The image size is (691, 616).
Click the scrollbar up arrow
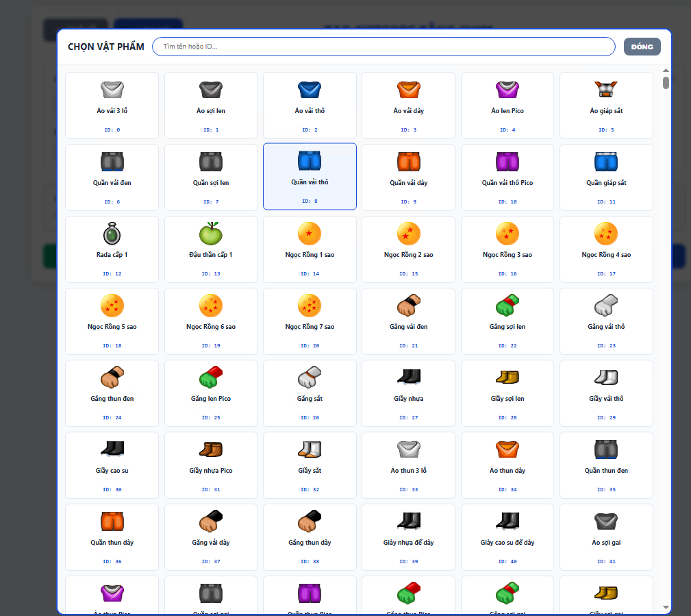click(666, 70)
